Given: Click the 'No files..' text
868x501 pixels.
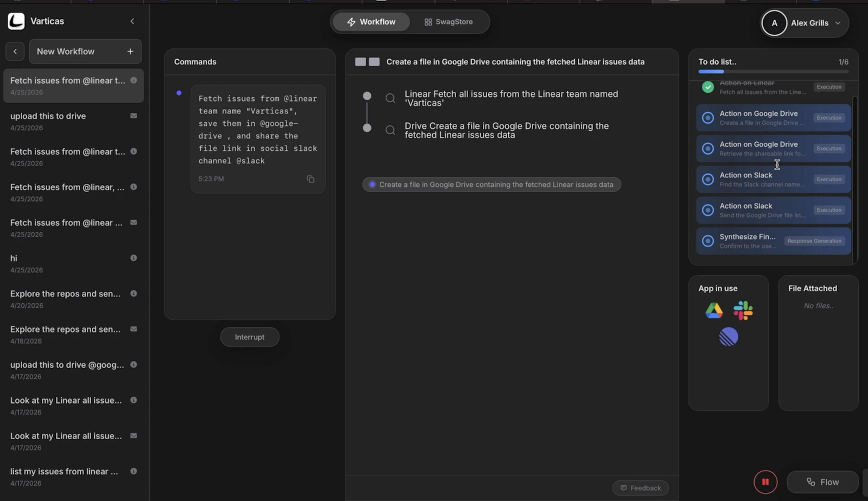Looking at the screenshot, I should point(819,306).
